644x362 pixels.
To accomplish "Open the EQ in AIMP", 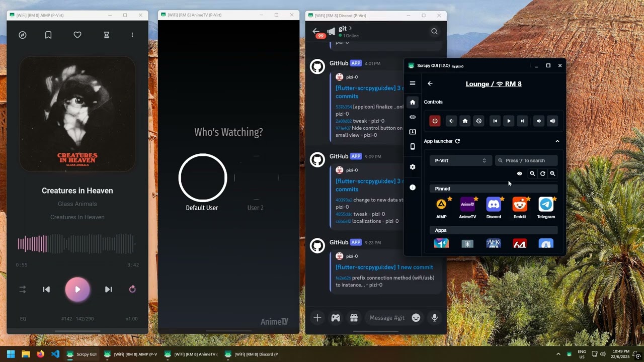I will (23, 319).
